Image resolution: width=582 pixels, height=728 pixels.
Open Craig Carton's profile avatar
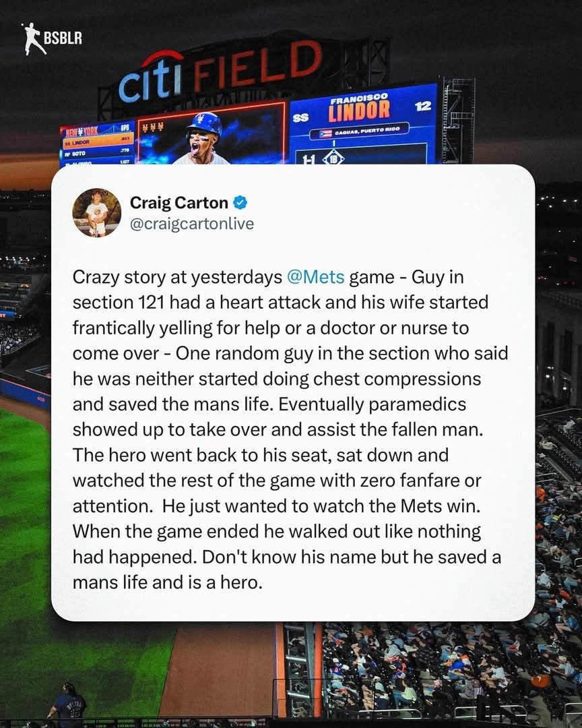[x=97, y=213]
